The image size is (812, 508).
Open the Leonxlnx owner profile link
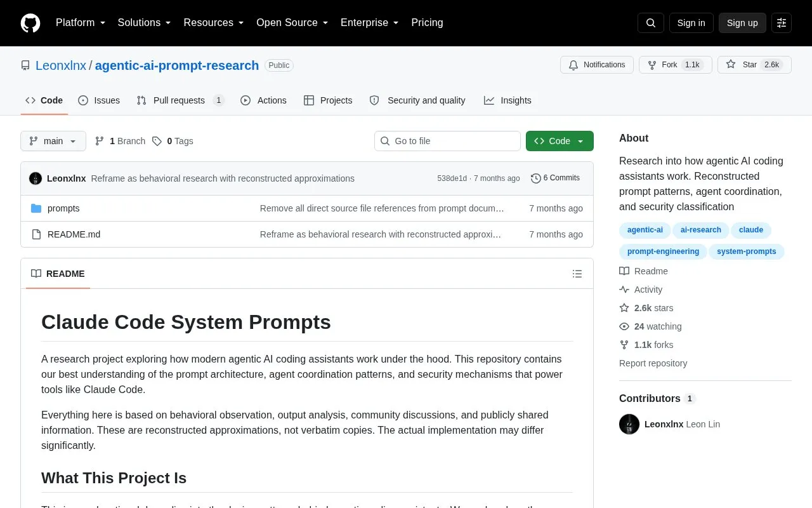click(x=61, y=65)
